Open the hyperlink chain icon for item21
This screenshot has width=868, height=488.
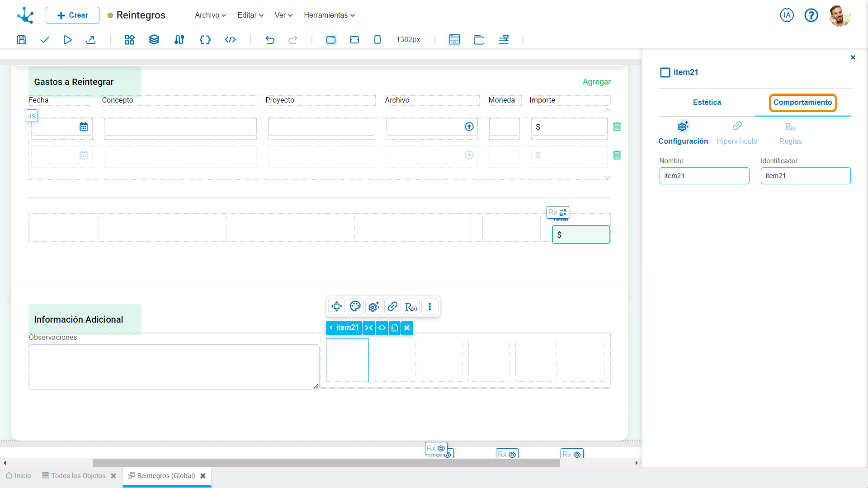pyautogui.click(x=392, y=307)
